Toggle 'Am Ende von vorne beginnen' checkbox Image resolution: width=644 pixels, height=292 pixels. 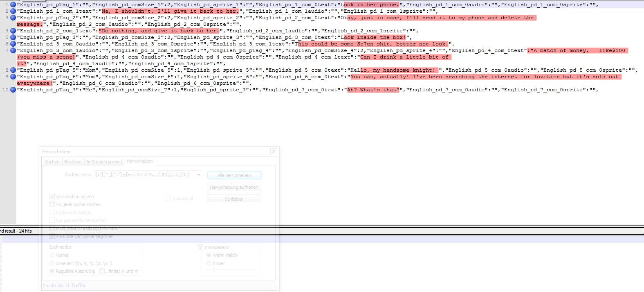(52, 236)
